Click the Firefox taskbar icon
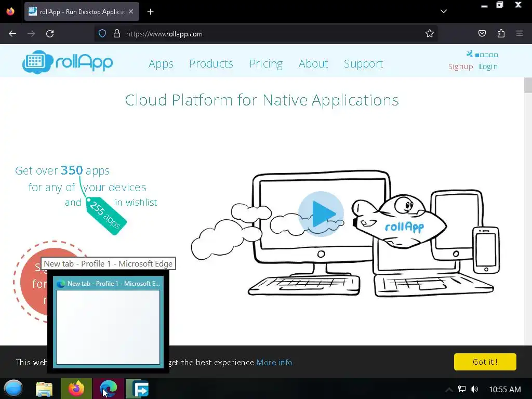 point(76,389)
